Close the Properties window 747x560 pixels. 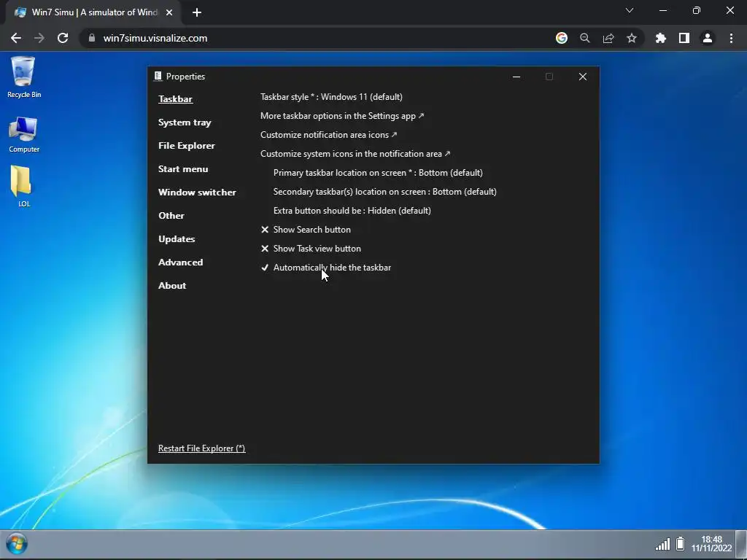(583, 77)
